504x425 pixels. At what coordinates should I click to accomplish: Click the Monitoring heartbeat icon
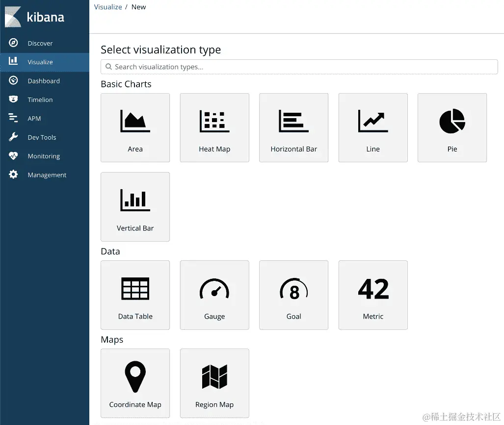(x=13, y=156)
